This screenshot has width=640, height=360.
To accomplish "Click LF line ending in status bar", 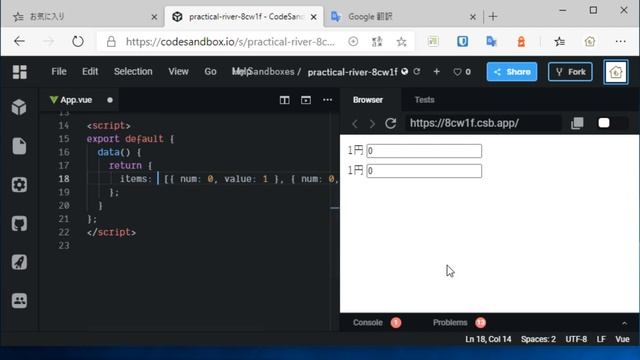I will pos(601,340).
